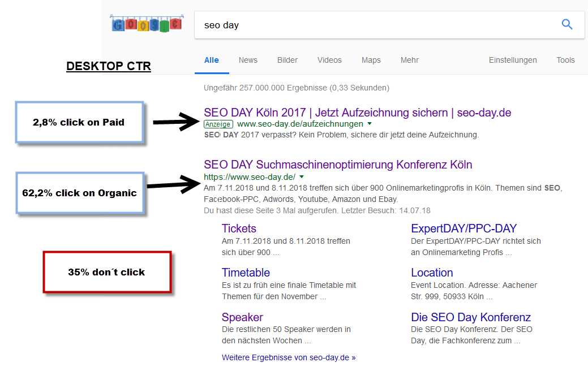The width and height of the screenshot is (588, 371).
Task: Switch to the News tab
Action: coord(248,60)
